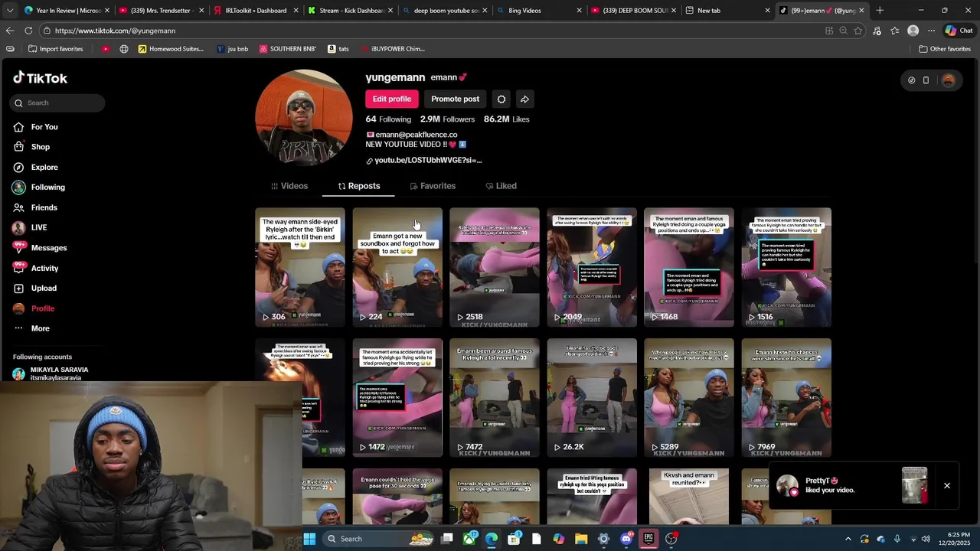
Task: Open the tab search dropdown
Action: tap(9, 11)
